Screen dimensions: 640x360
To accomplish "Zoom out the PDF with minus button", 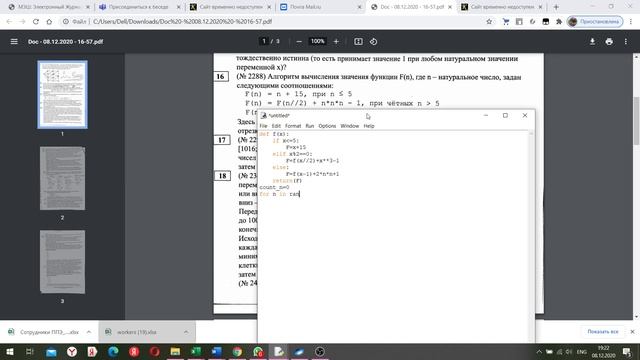I will click(299, 42).
